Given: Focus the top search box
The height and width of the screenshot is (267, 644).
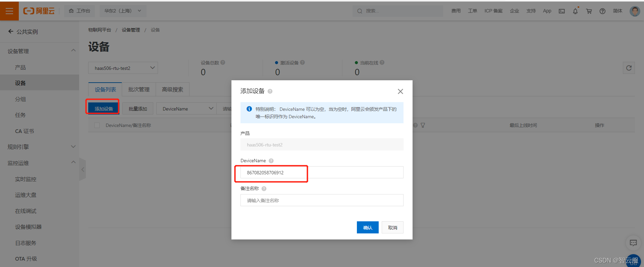Looking at the screenshot, I should coord(397,11).
